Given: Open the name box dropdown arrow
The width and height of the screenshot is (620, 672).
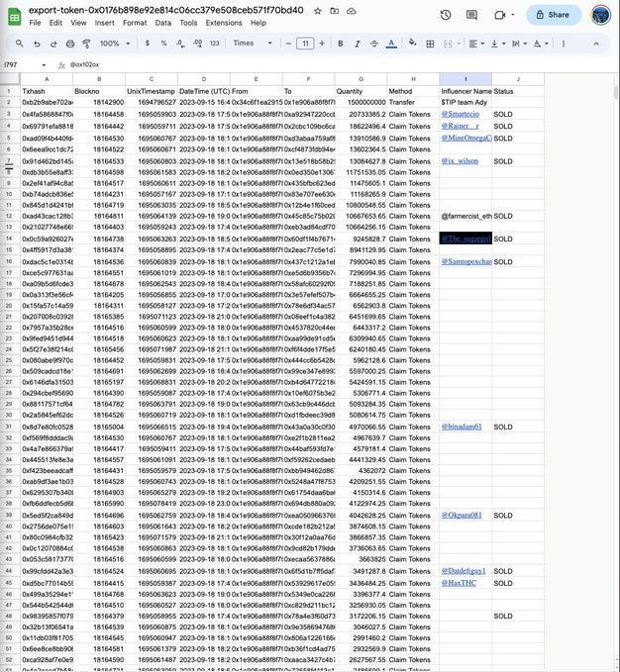Looking at the screenshot, I should click(44, 65).
